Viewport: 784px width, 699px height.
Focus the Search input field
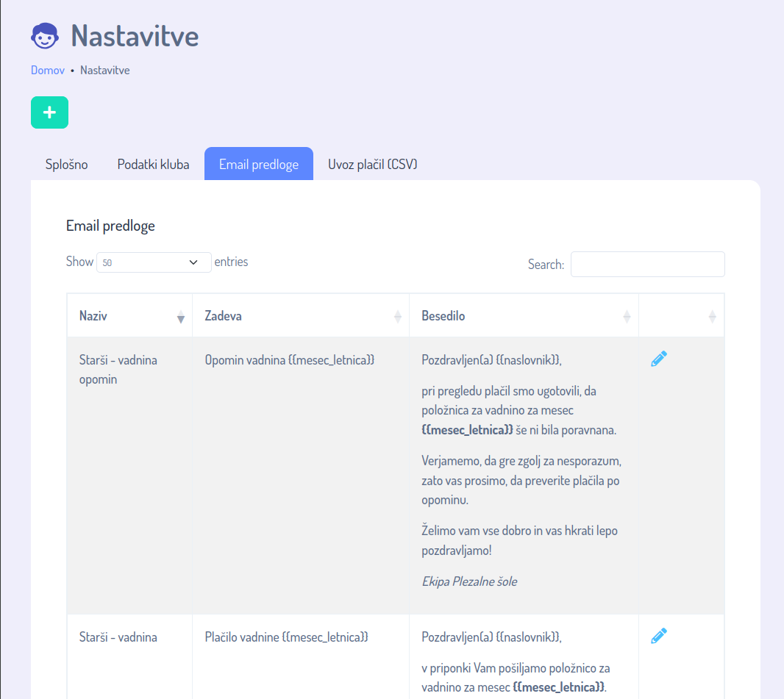647,265
